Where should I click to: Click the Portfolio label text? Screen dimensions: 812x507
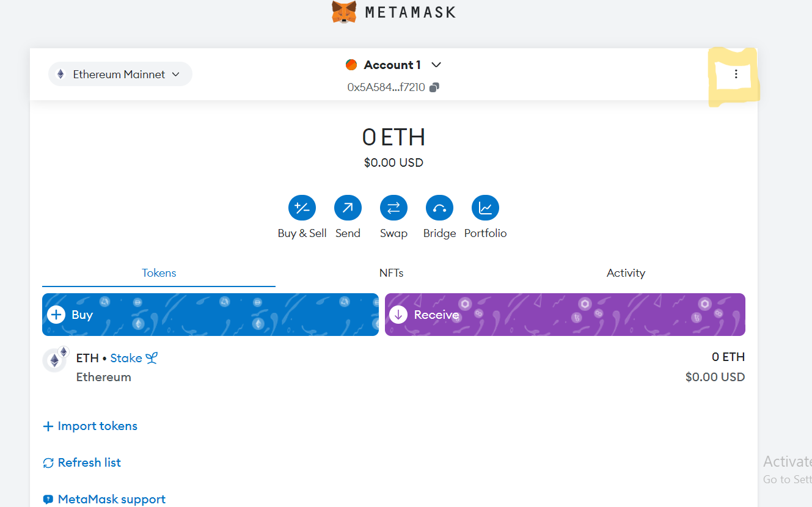click(x=485, y=233)
